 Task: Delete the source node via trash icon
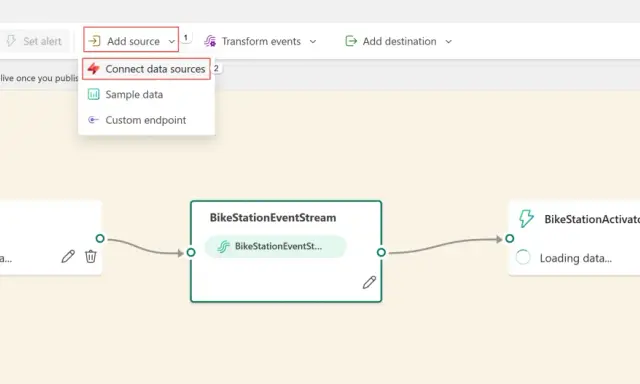91,256
